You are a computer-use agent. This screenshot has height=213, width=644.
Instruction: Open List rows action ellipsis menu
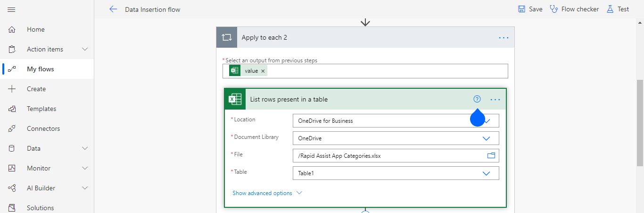(495, 100)
